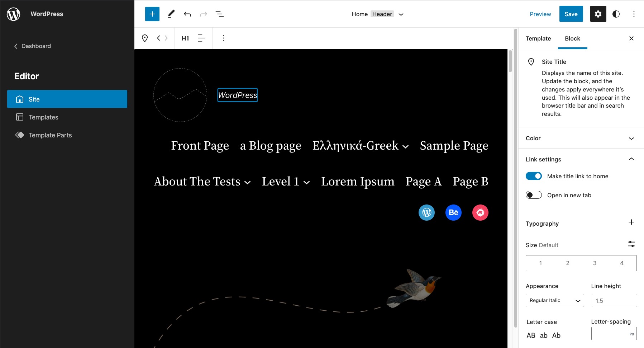Click the Line height input field
Screen dimensions: 644x348
click(x=614, y=300)
